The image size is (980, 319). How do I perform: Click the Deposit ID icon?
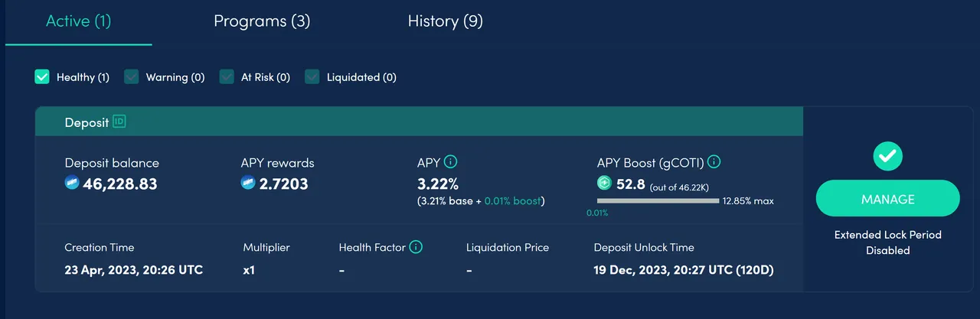point(119,121)
